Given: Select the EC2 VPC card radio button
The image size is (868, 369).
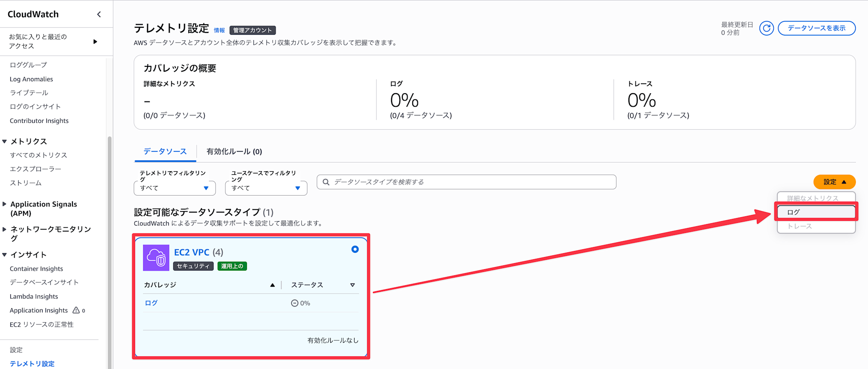Looking at the screenshot, I should 355,249.
